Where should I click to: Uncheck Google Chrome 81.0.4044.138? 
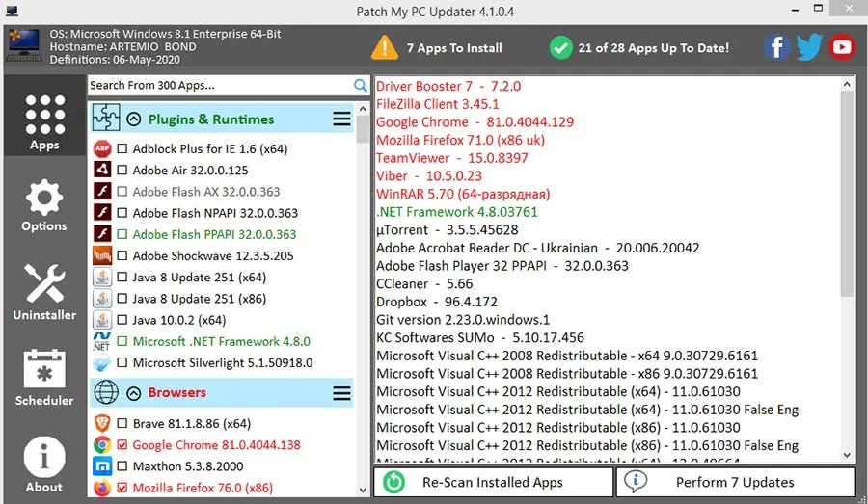[122, 445]
